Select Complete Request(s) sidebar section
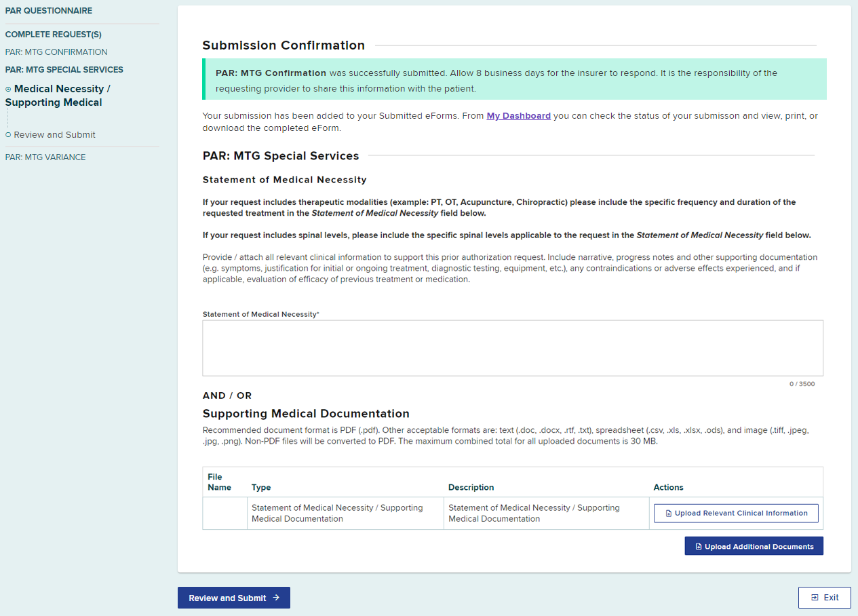This screenshot has height=616, width=858. [54, 35]
